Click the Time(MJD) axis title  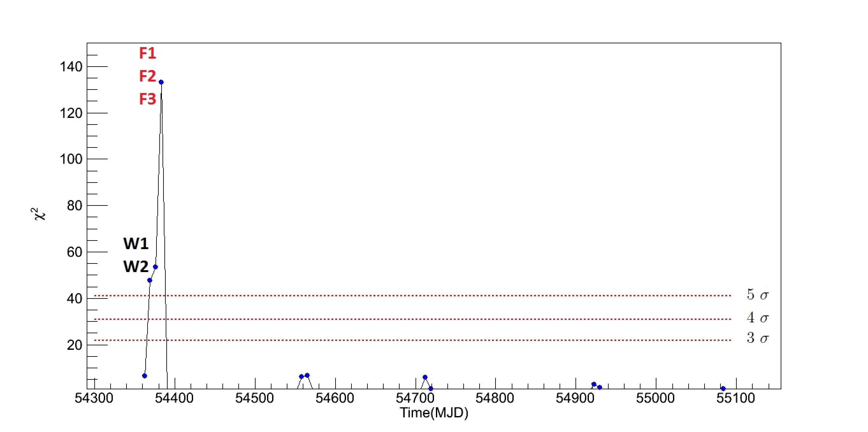pyautogui.click(x=434, y=413)
